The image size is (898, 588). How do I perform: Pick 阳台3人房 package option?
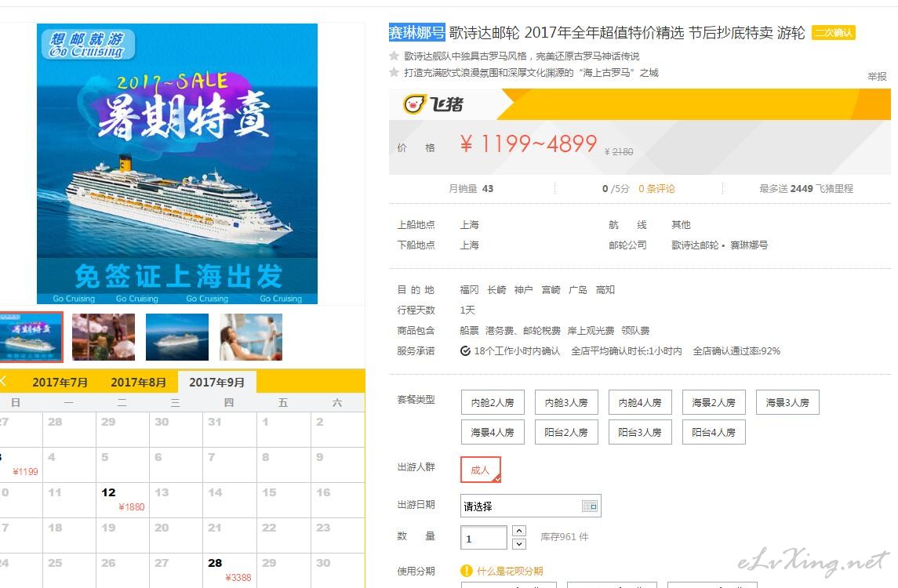[640, 432]
